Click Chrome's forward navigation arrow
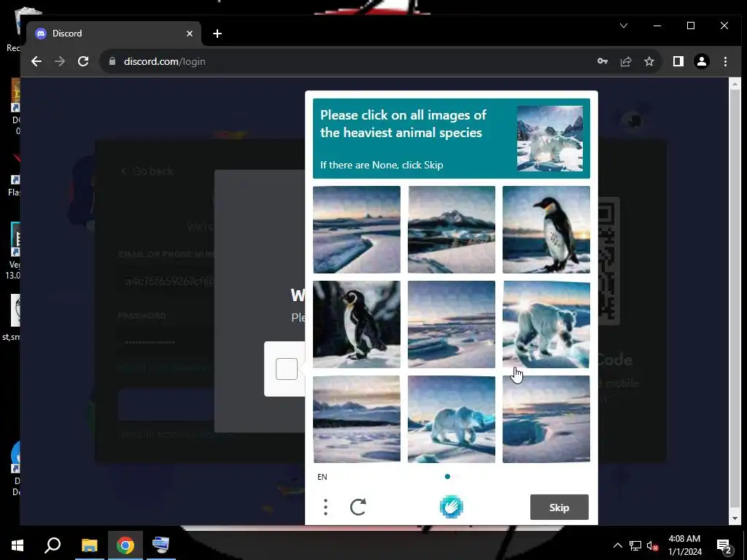 coord(60,61)
